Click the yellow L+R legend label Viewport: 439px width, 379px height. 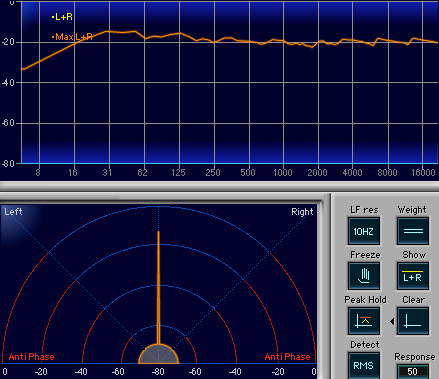tap(62, 17)
